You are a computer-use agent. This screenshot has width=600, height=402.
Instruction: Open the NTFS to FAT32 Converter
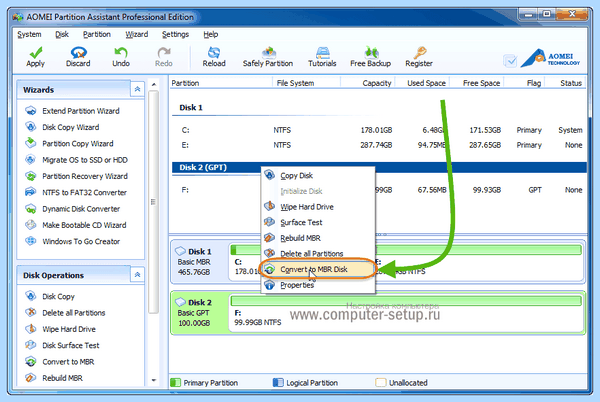[x=76, y=192]
